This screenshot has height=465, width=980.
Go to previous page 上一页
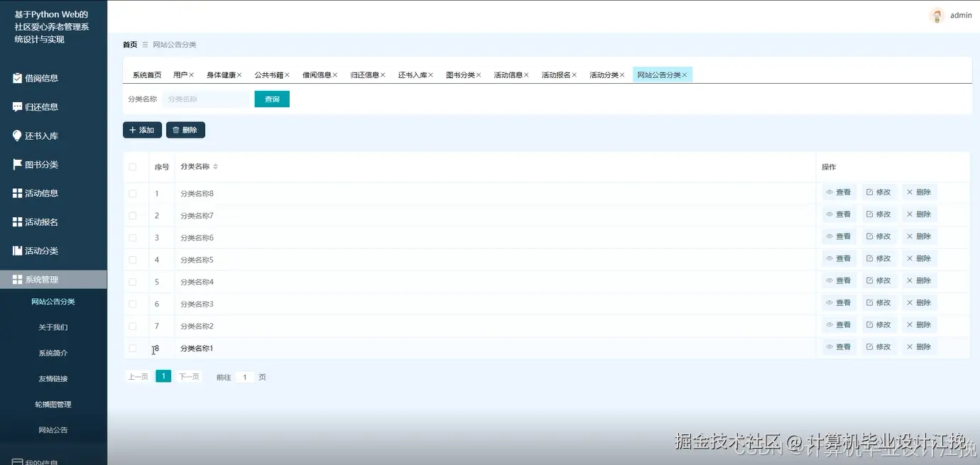point(138,377)
